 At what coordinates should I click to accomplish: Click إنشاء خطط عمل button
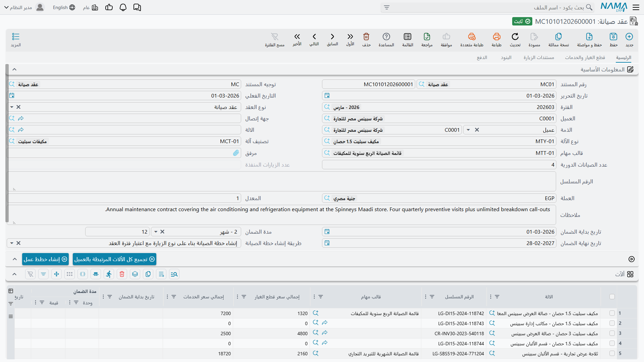pos(45,259)
